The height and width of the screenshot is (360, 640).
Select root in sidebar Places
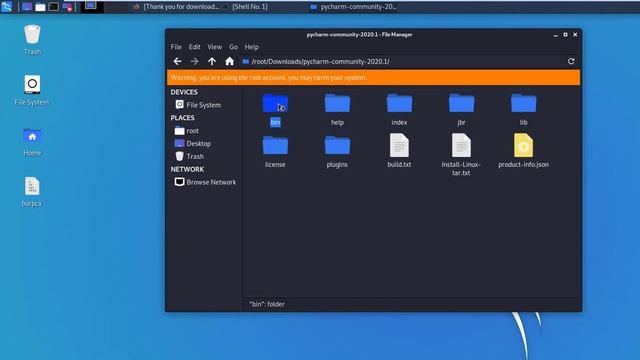(187, 131)
